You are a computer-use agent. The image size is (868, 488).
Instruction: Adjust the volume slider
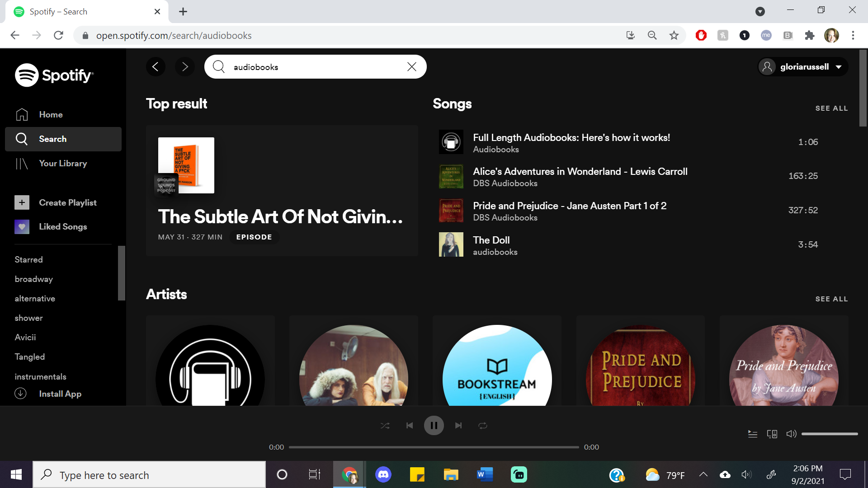coord(829,434)
